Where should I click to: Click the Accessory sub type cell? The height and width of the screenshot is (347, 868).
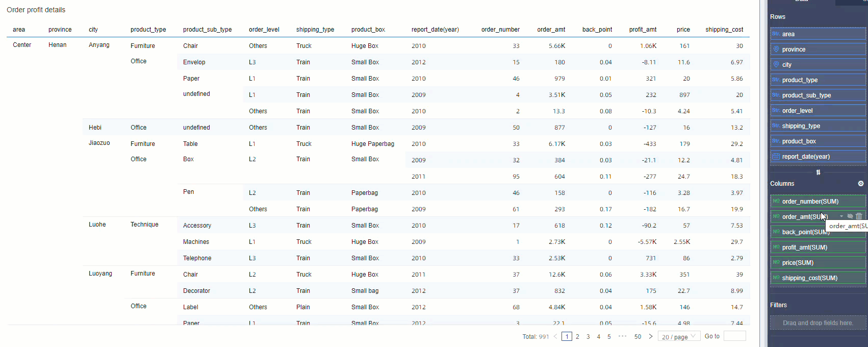click(197, 226)
